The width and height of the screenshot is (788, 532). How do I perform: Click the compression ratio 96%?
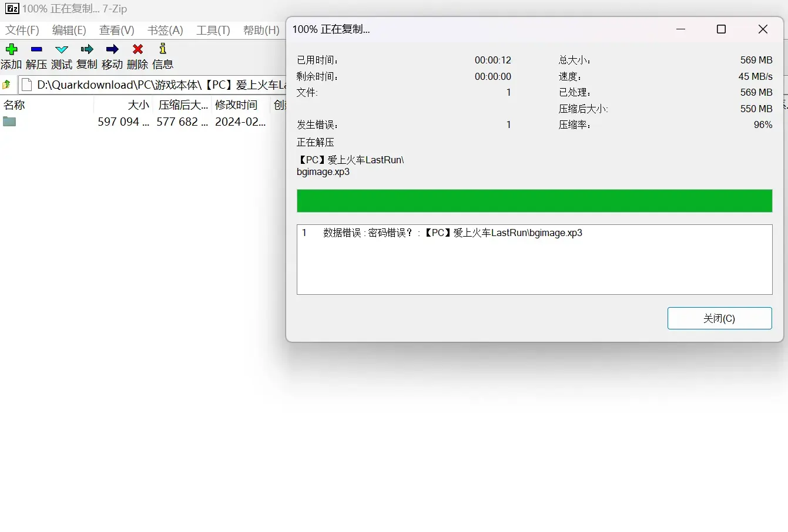click(763, 124)
